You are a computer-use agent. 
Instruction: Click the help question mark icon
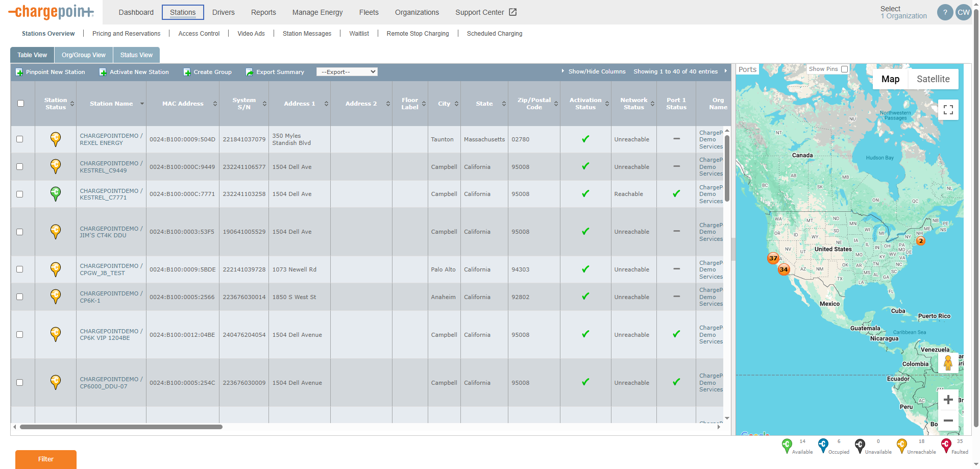945,12
